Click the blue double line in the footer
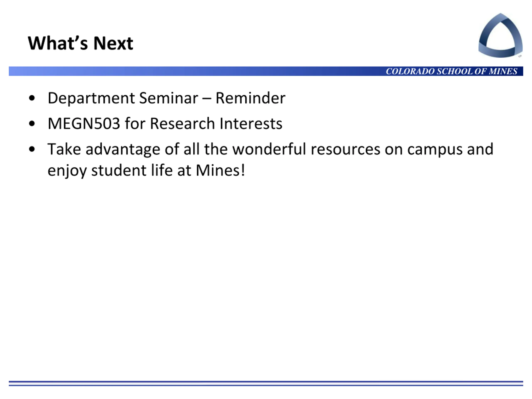The image size is (532, 399). pos(266,383)
